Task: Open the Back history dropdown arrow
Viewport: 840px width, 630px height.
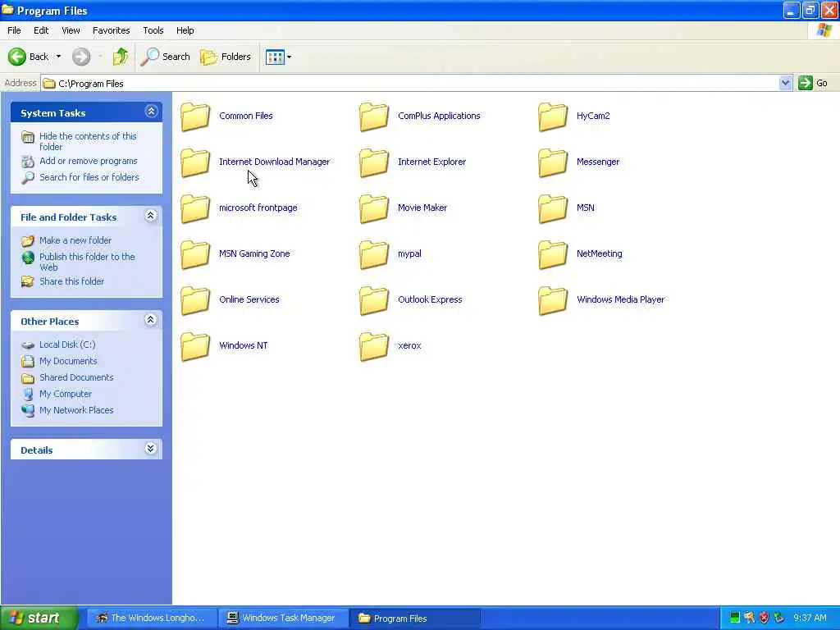Action: click(58, 57)
